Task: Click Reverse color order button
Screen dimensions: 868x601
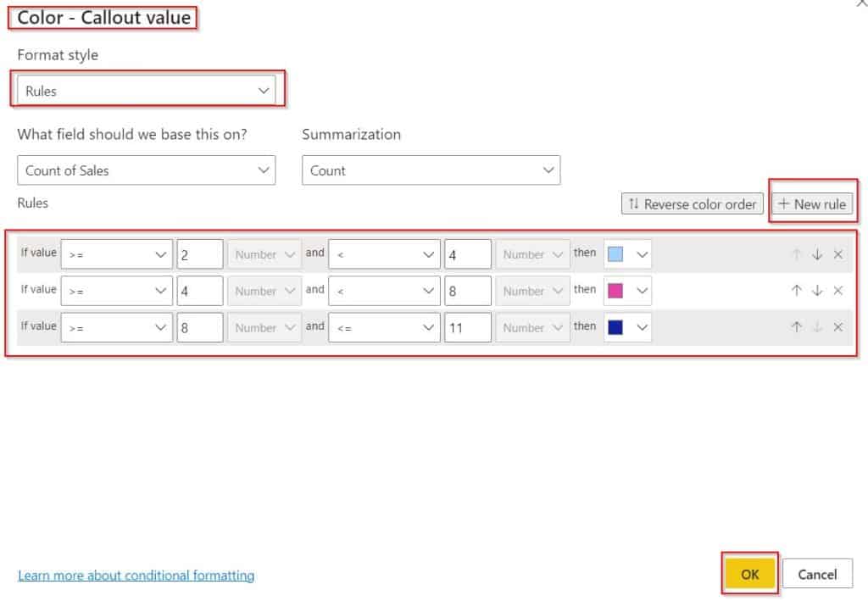Action: [693, 203]
